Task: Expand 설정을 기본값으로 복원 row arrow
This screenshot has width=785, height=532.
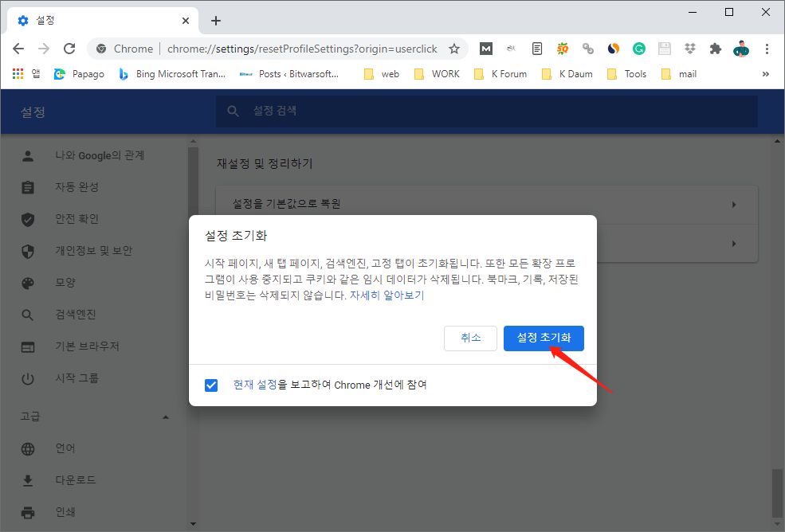Action: [734, 204]
